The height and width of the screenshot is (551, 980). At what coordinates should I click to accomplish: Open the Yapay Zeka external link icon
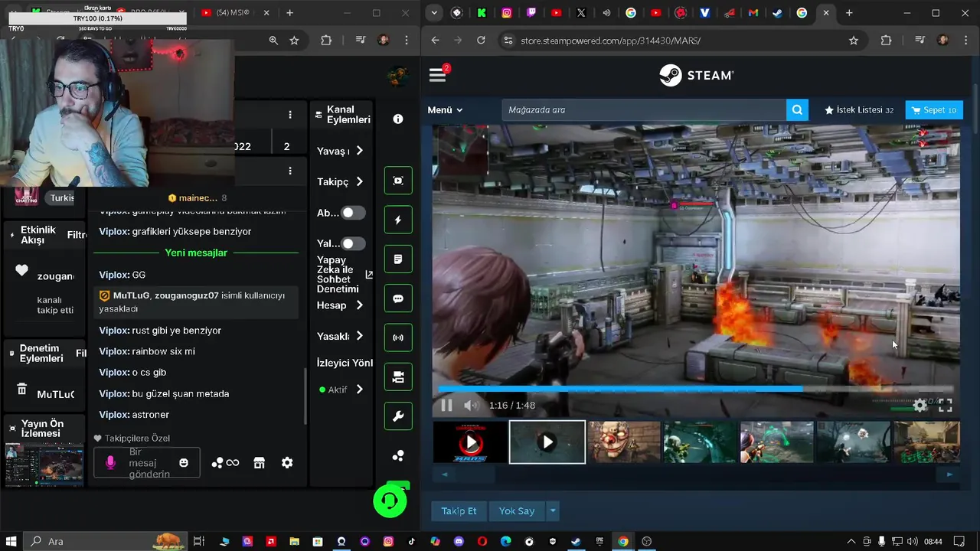pos(369,275)
